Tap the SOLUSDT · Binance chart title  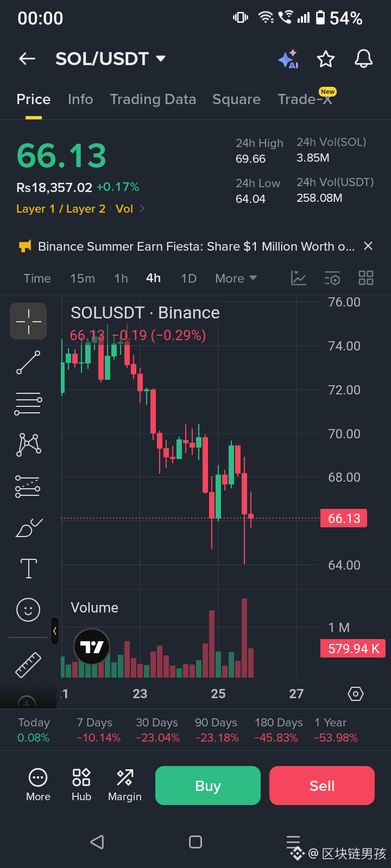tap(145, 313)
